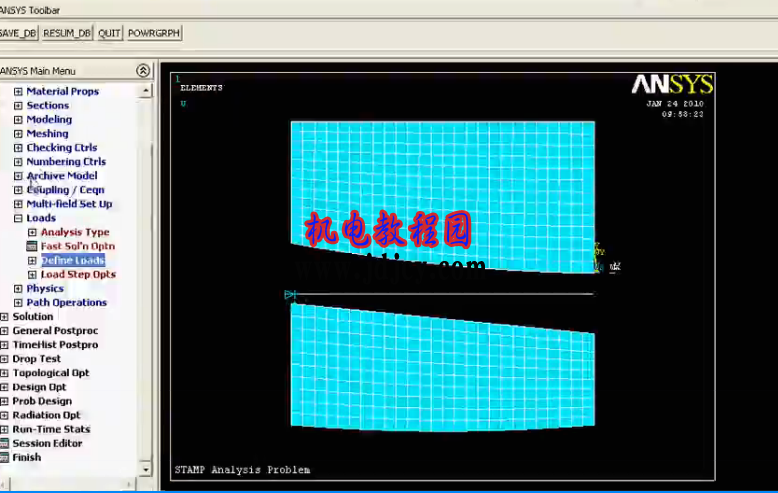Select the Solution menu label

[x=33, y=316]
